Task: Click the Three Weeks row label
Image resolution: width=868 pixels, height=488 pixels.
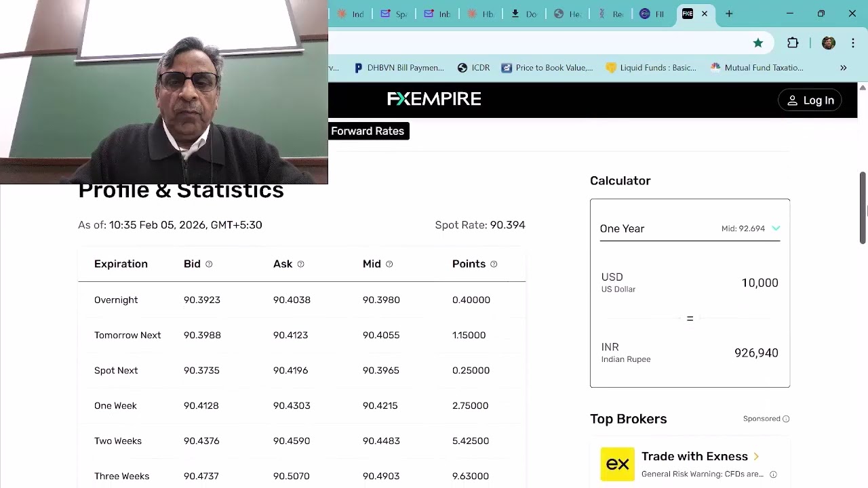Action: click(x=121, y=476)
